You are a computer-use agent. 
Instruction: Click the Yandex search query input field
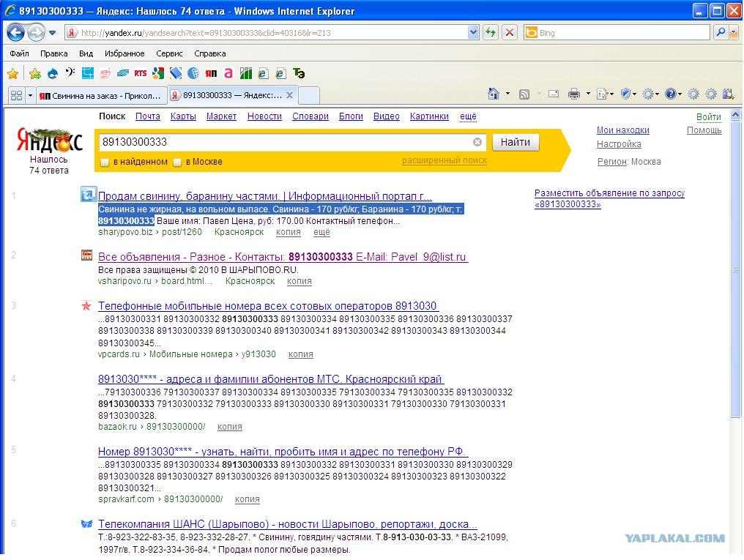pyautogui.click(x=286, y=142)
